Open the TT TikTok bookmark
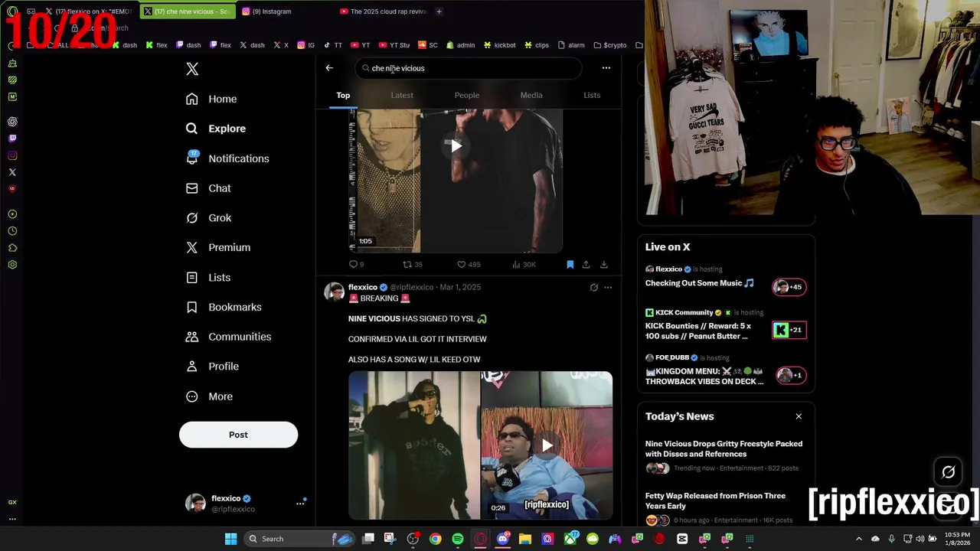Viewport: 980px width, 551px height. tap(333, 45)
